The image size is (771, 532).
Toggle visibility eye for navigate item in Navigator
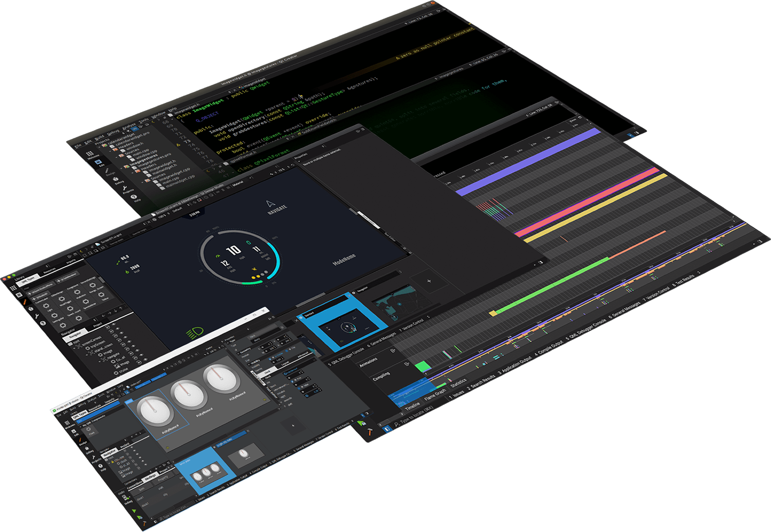tap(133, 346)
